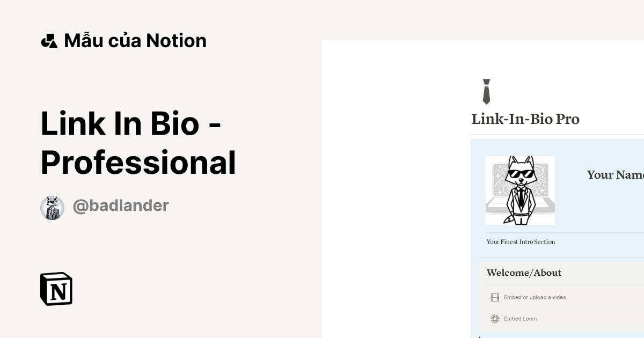Click the Notion templates shapes icon
The width and height of the screenshot is (644, 338).
click(49, 41)
